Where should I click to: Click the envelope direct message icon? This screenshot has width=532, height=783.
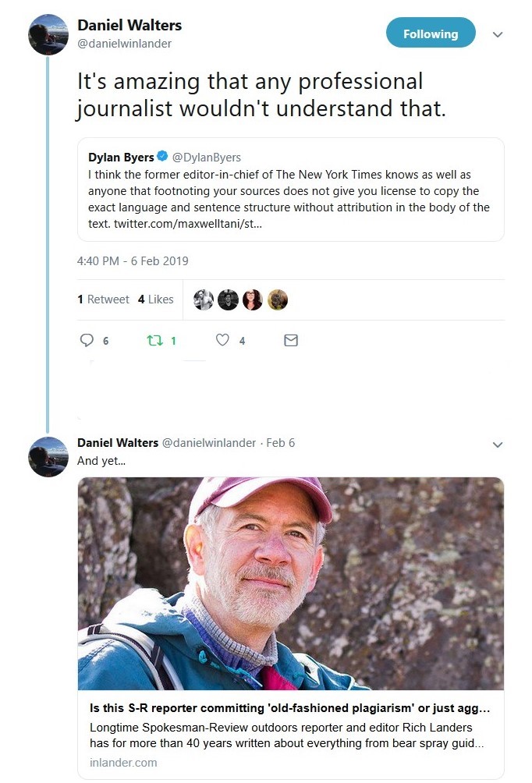[x=291, y=340]
